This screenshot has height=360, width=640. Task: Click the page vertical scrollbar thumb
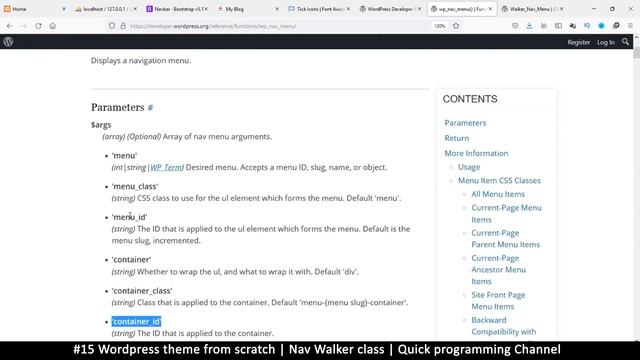(x=636, y=53)
